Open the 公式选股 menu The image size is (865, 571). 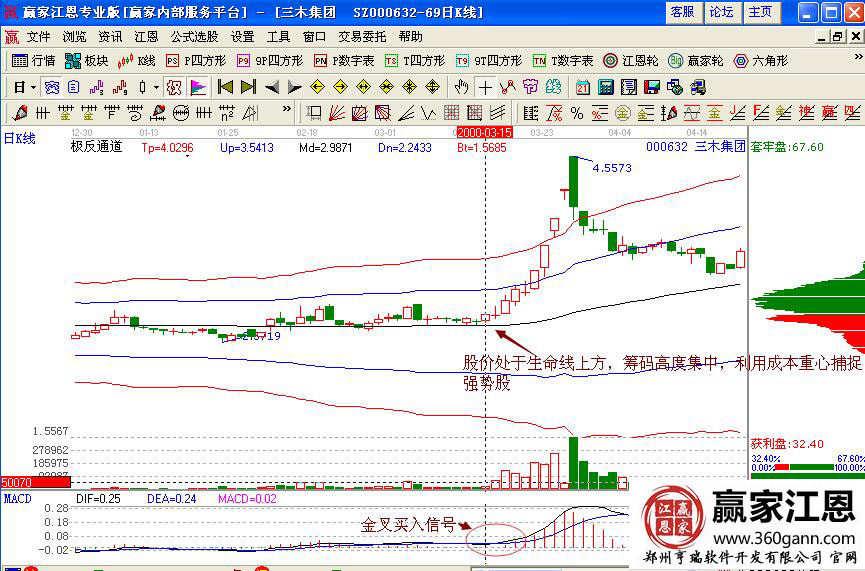(194, 36)
